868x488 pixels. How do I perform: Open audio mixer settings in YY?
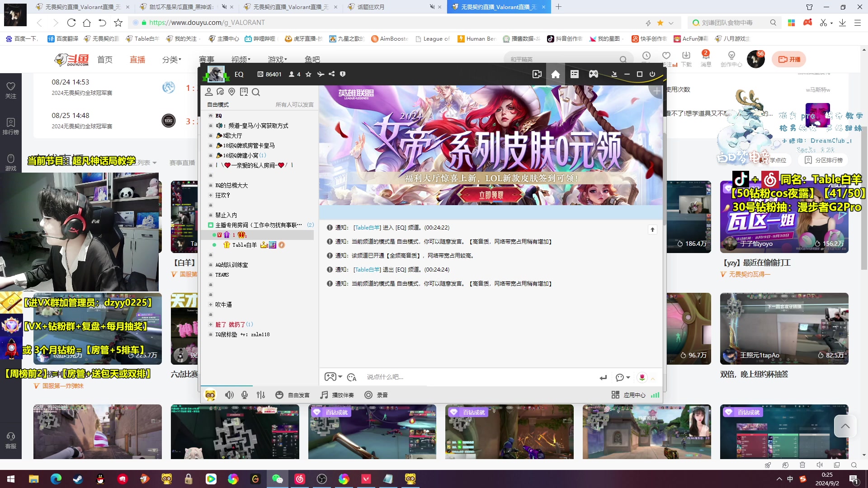coord(261,395)
